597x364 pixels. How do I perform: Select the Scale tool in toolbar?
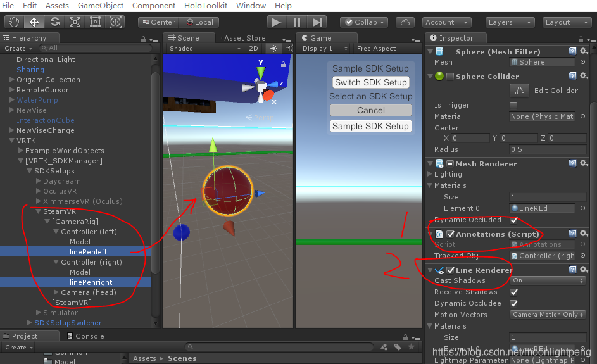click(x=75, y=22)
